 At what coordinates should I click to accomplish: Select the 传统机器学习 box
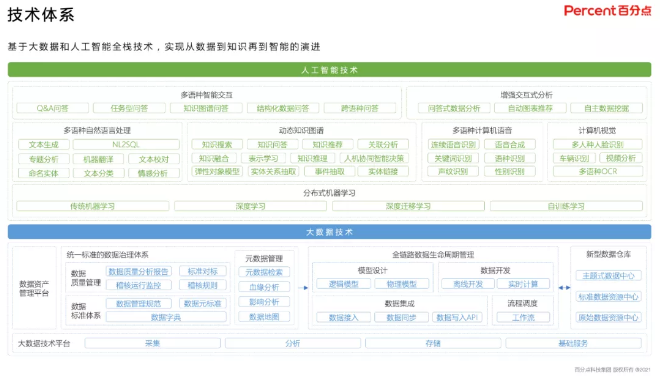[93, 206]
